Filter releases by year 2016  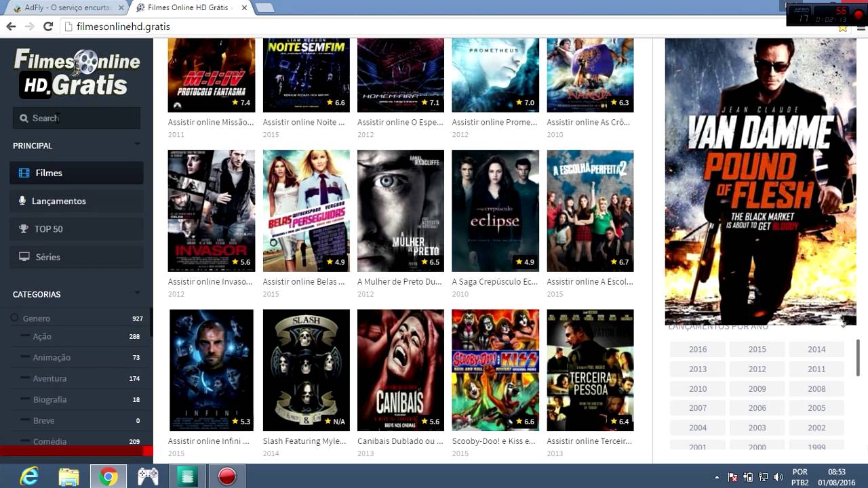[698, 349]
